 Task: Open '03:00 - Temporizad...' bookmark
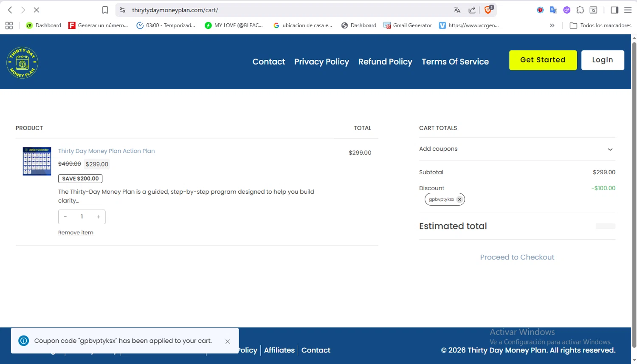[166, 25]
